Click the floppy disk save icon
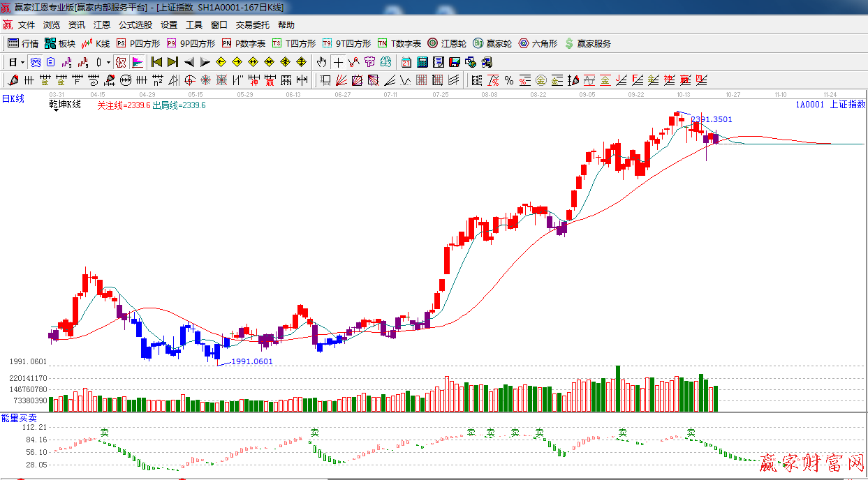The width and height of the screenshot is (868, 480). (x=455, y=62)
